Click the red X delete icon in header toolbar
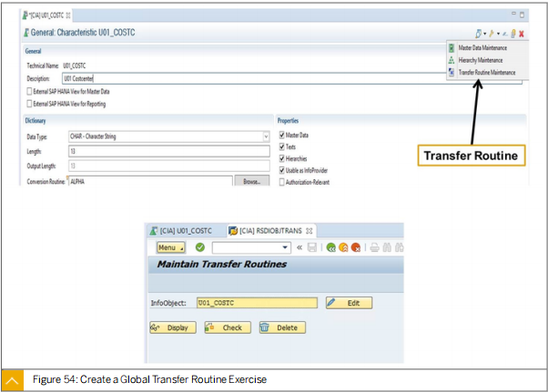548x392 pixels. 521,34
